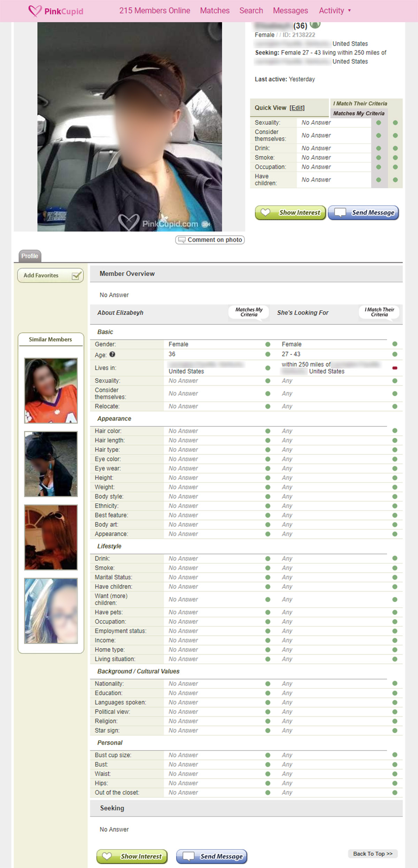
Task: Open the main profile photo
Action: click(130, 127)
